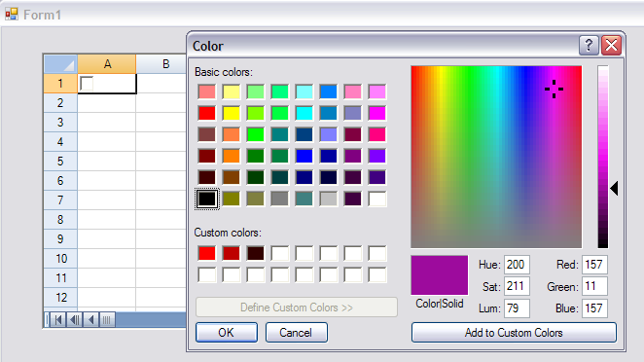Click the Green value field
Viewport: 644px width, 362px height.
tap(594, 286)
